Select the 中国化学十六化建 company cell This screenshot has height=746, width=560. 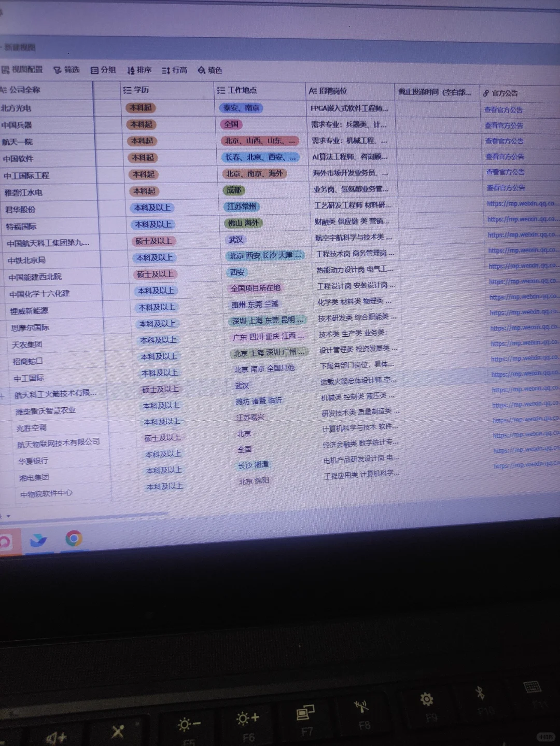[39, 294]
